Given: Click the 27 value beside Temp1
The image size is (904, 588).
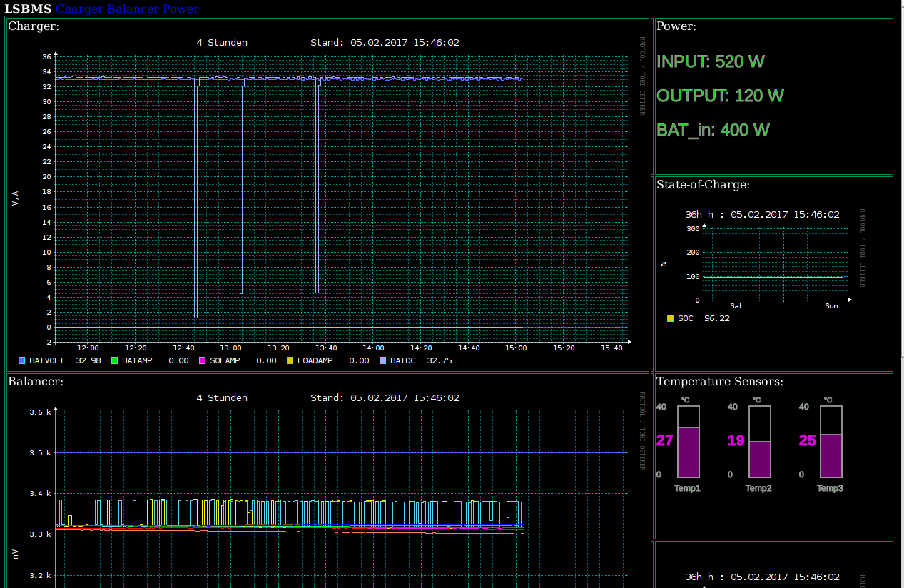Looking at the screenshot, I should (664, 440).
